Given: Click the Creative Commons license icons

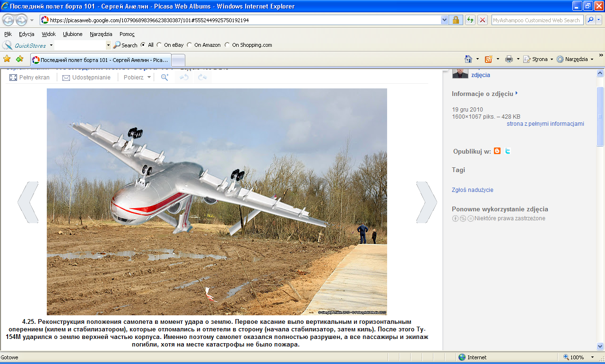Looking at the screenshot, I should 463,218.
